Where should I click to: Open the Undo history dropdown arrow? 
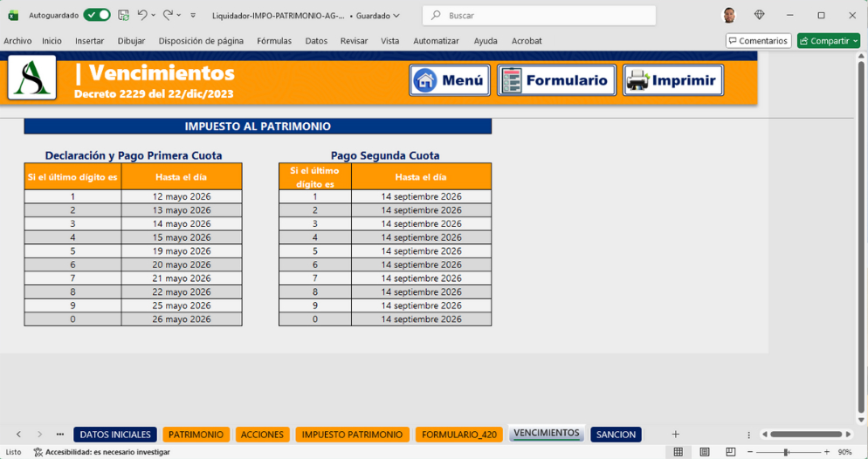click(154, 16)
